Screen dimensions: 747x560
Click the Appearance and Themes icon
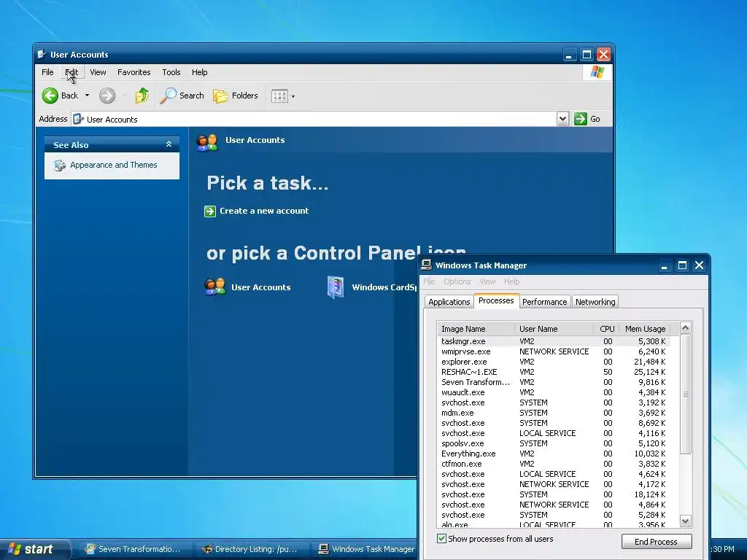pyautogui.click(x=60, y=166)
